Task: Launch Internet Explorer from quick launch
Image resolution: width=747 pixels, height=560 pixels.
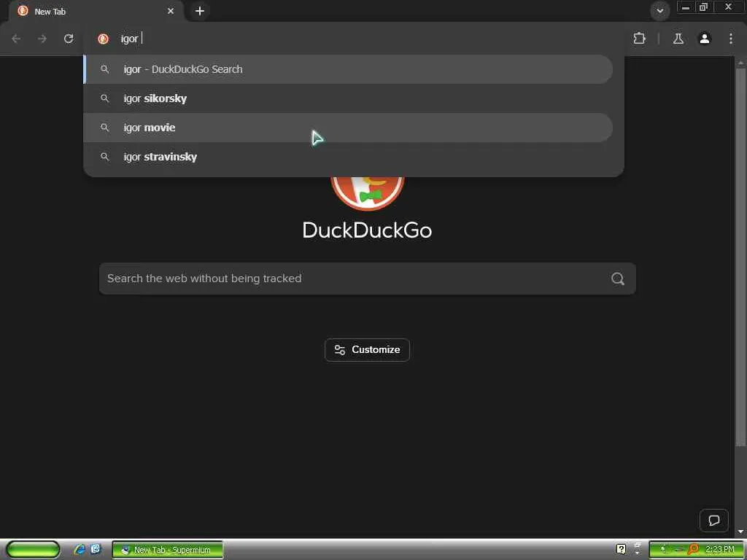Action: pos(80,550)
